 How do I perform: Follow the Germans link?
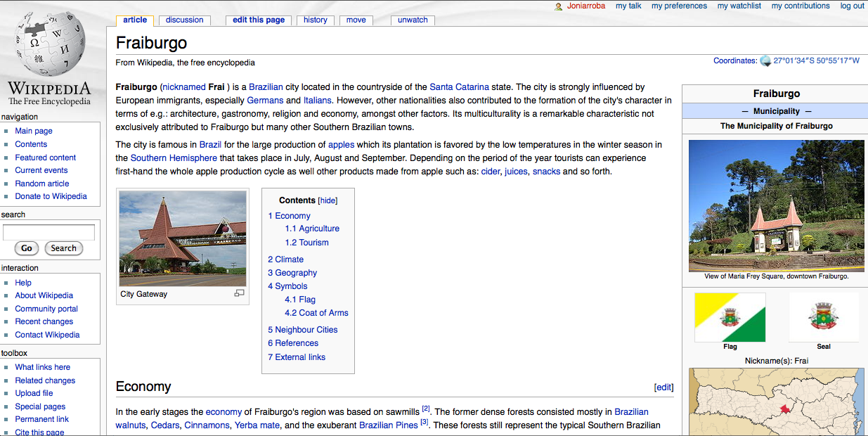[x=265, y=101]
